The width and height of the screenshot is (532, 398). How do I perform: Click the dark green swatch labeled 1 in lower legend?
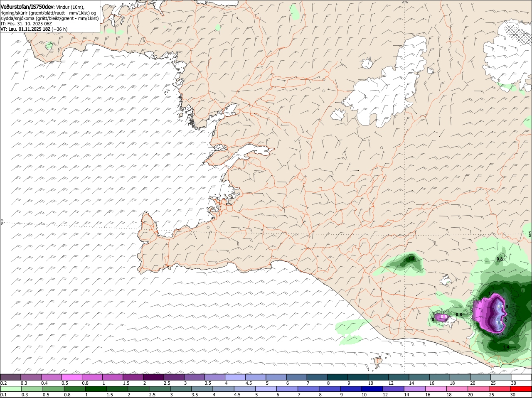[x=96, y=388]
